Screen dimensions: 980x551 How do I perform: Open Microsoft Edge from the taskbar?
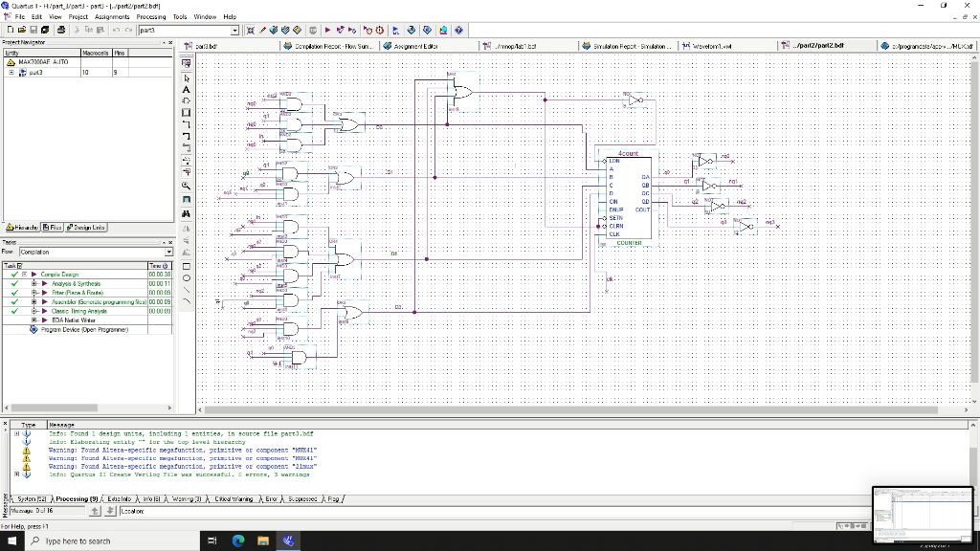click(x=238, y=541)
